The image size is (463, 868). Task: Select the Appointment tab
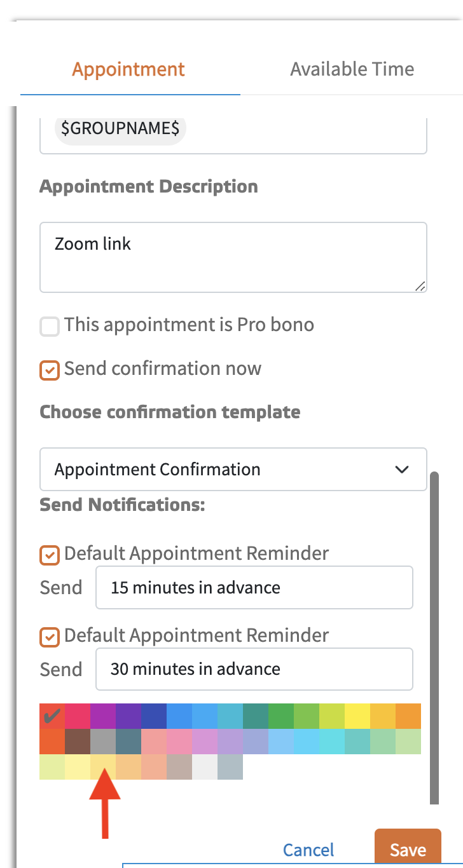[x=128, y=69]
